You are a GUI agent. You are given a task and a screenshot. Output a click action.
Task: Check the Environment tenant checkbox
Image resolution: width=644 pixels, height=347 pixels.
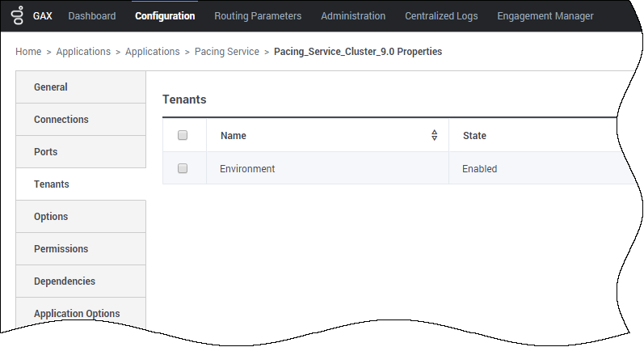(183, 168)
